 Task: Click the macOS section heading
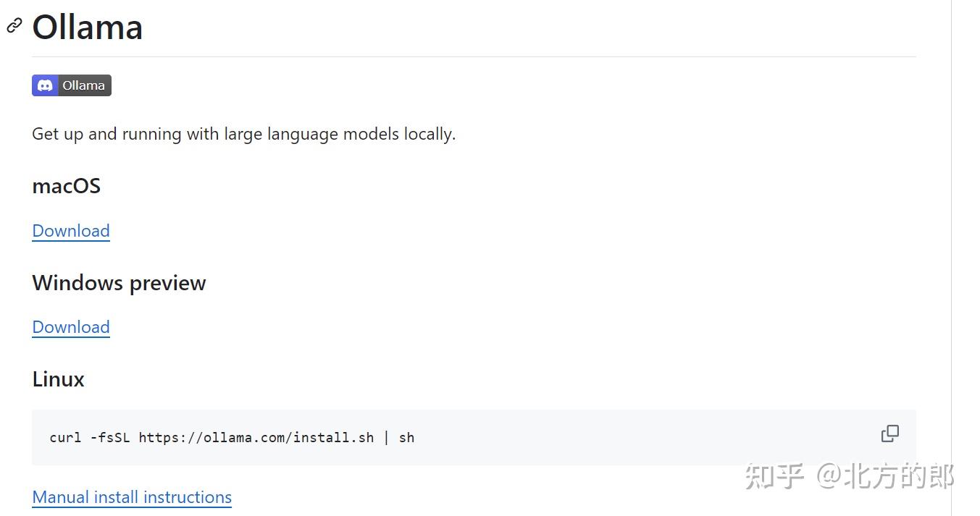(x=66, y=186)
